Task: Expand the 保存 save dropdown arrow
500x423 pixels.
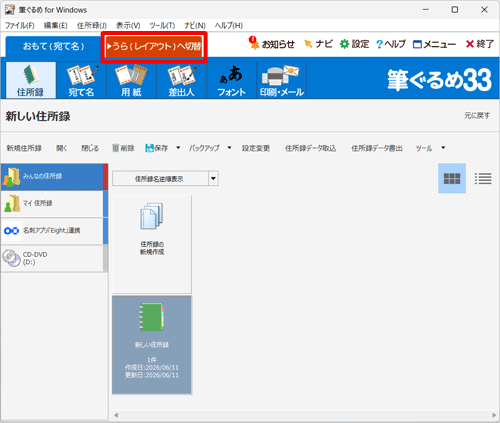Action: 178,148
